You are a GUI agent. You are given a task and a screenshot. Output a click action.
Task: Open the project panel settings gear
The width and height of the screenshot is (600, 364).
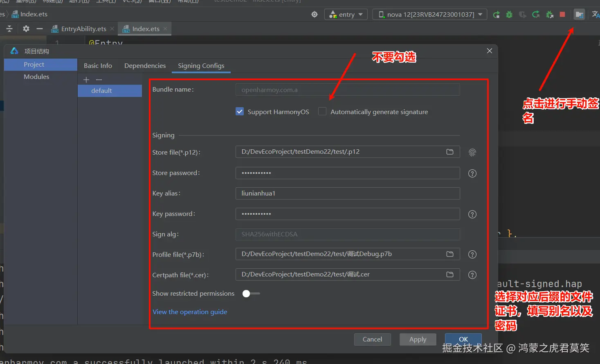(26, 29)
